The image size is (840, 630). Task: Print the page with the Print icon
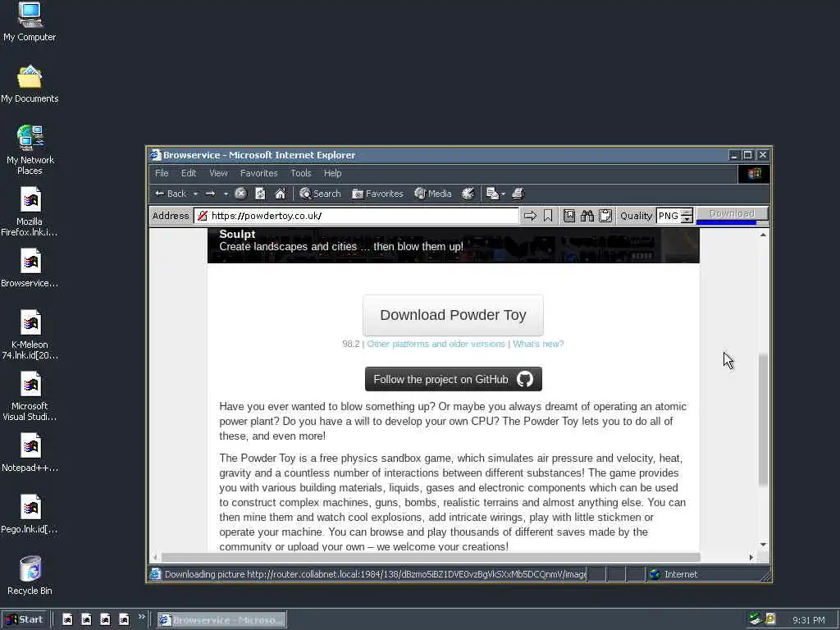click(518, 194)
